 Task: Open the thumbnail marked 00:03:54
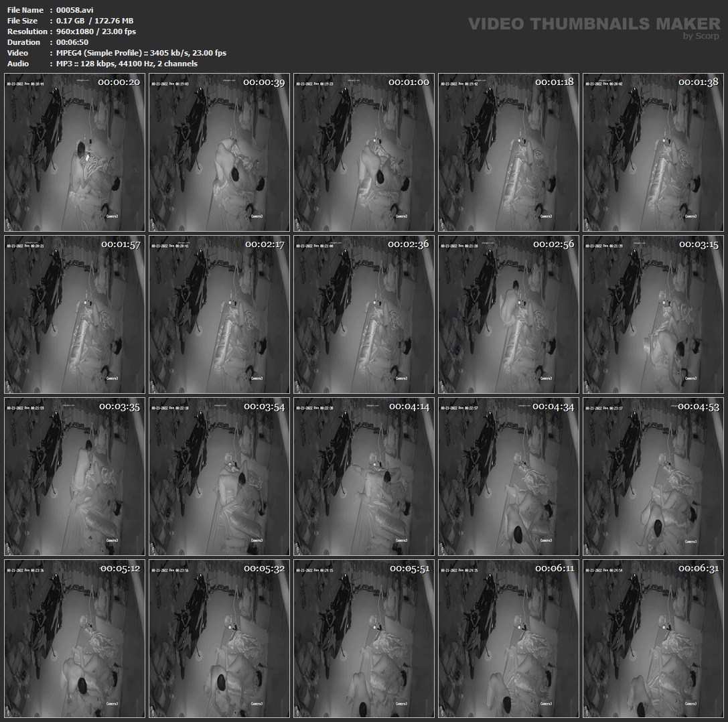(219, 476)
